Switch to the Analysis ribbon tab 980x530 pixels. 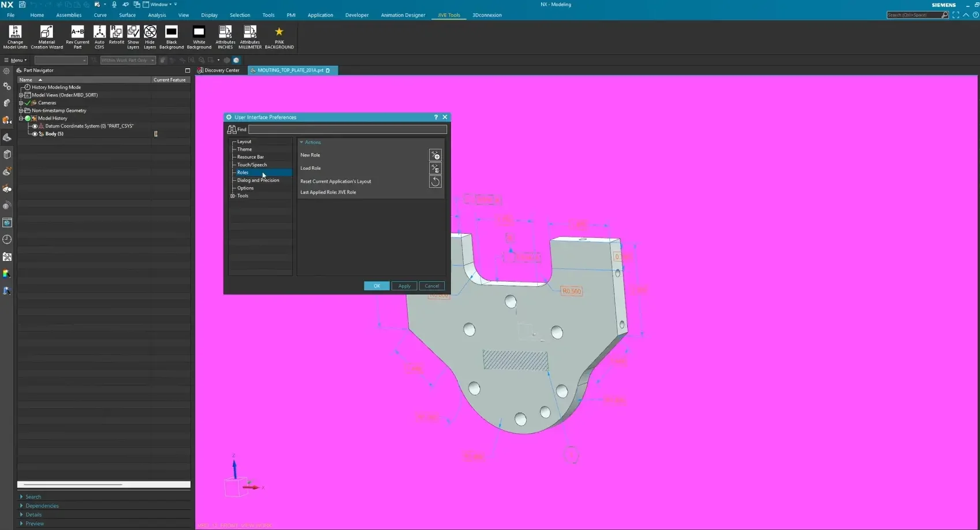pyautogui.click(x=156, y=15)
